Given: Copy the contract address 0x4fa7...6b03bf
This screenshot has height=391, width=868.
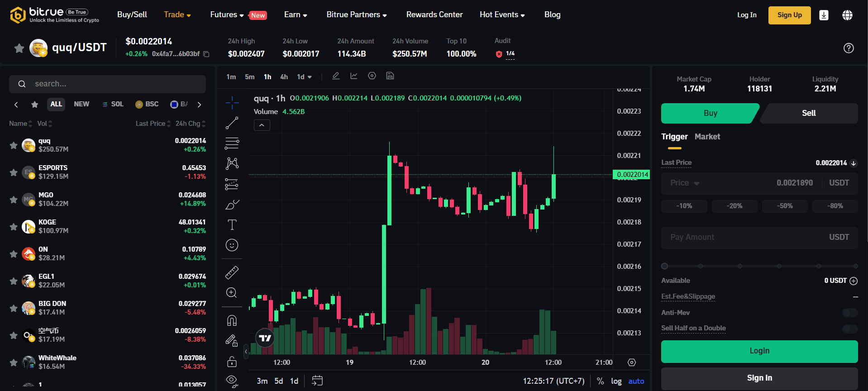Looking at the screenshot, I should point(206,54).
